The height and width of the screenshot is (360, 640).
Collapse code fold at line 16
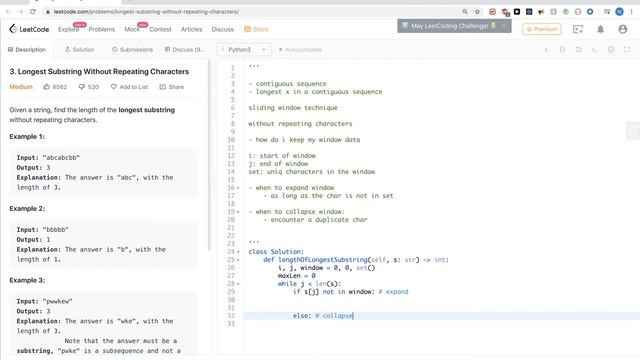(238, 188)
